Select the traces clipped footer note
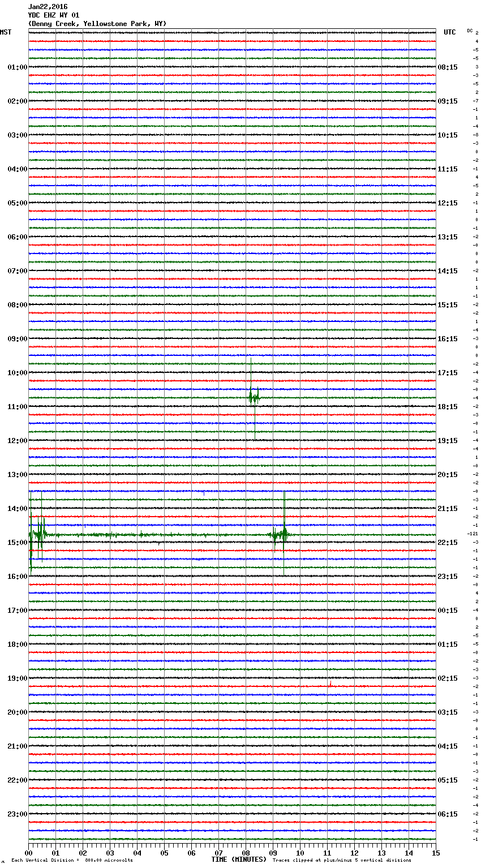Screen dimensions: 481x868 [342, 860]
